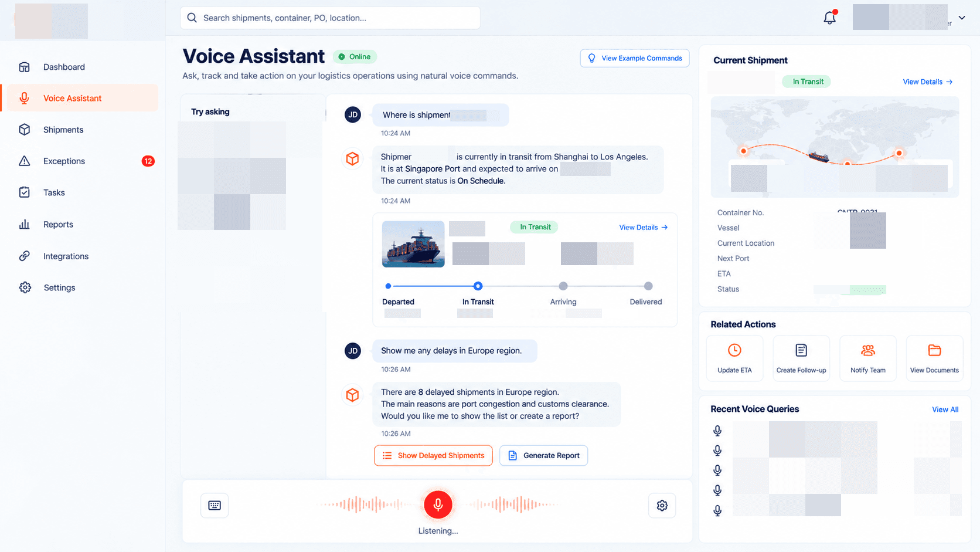Click the Online status badge

355,57
